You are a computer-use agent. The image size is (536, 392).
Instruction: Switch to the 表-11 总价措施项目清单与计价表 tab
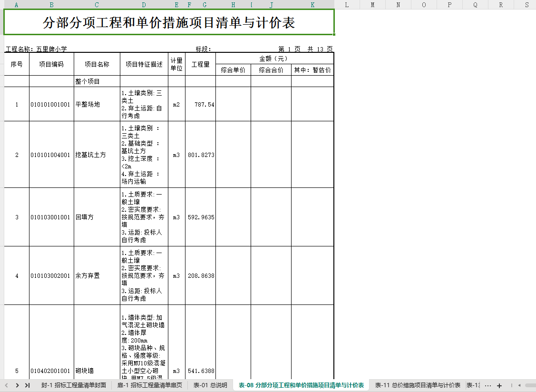tap(418, 385)
